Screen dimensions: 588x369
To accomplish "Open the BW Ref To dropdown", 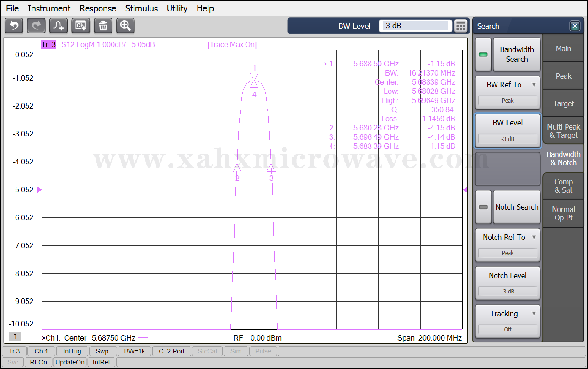I will point(508,92).
